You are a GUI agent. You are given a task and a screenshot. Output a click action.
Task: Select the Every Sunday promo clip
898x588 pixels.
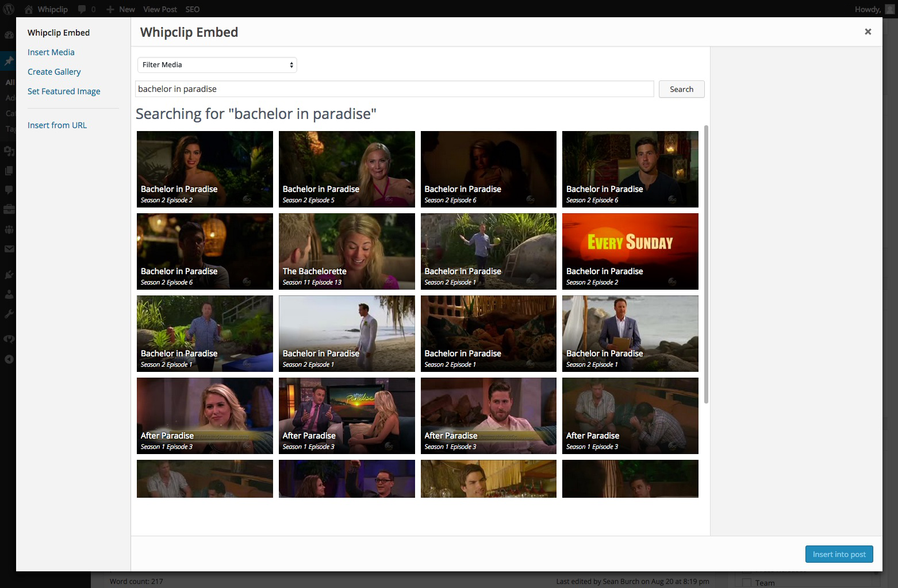pyautogui.click(x=630, y=251)
